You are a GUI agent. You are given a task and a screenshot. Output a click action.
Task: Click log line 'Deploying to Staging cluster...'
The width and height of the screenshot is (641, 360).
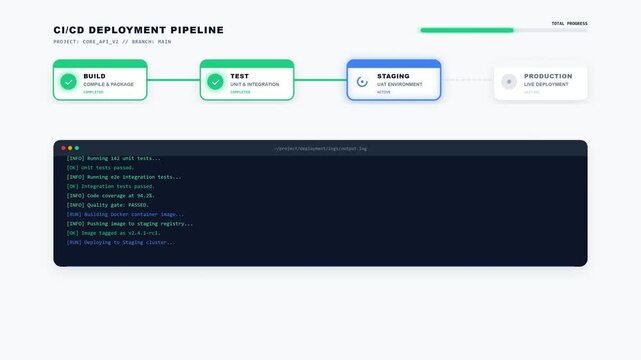click(x=121, y=242)
